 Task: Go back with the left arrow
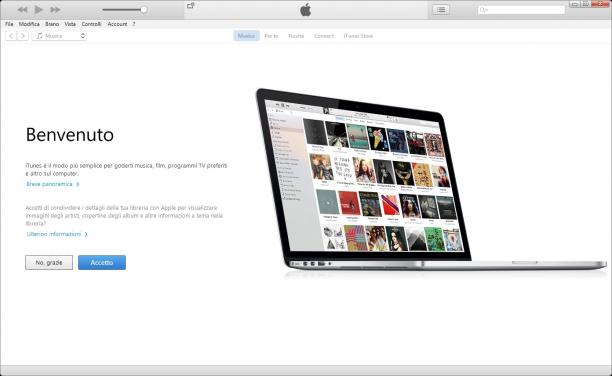tap(11, 36)
